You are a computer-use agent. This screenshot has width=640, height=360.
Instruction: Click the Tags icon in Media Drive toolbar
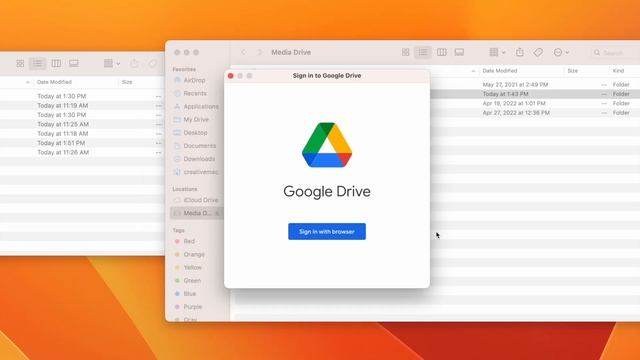(x=538, y=52)
